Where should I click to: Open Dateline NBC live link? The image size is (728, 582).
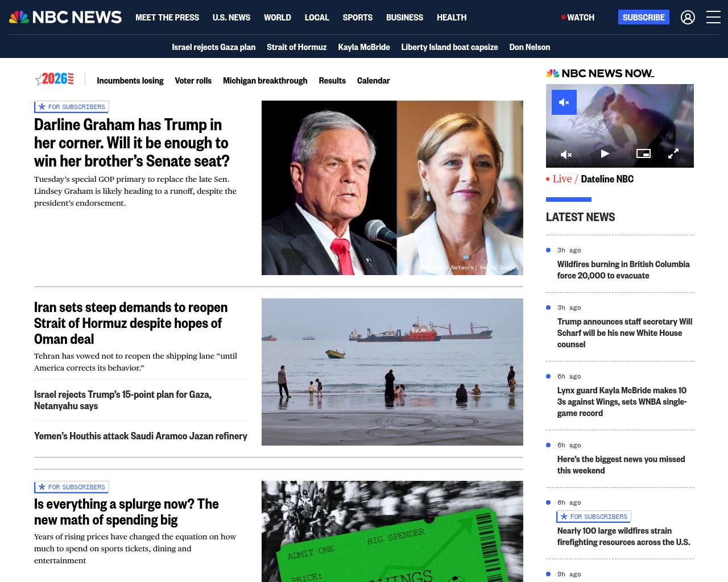(607, 179)
